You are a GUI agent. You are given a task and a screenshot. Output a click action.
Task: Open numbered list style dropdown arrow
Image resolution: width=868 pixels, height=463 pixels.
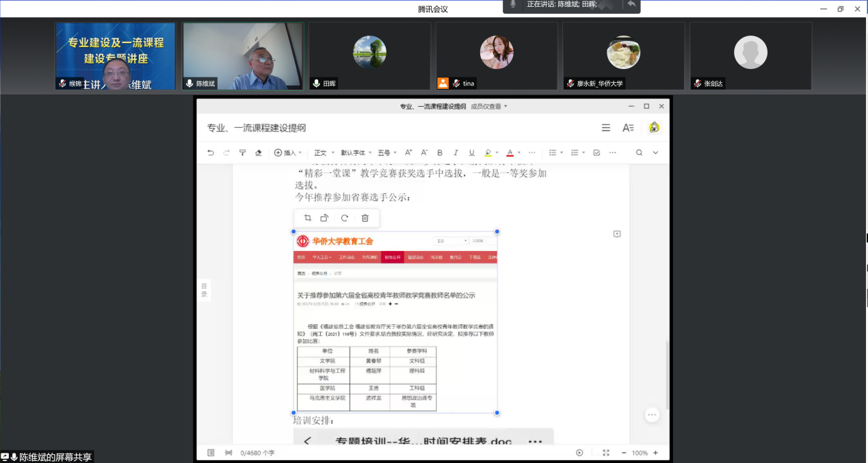[x=583, y=153]
